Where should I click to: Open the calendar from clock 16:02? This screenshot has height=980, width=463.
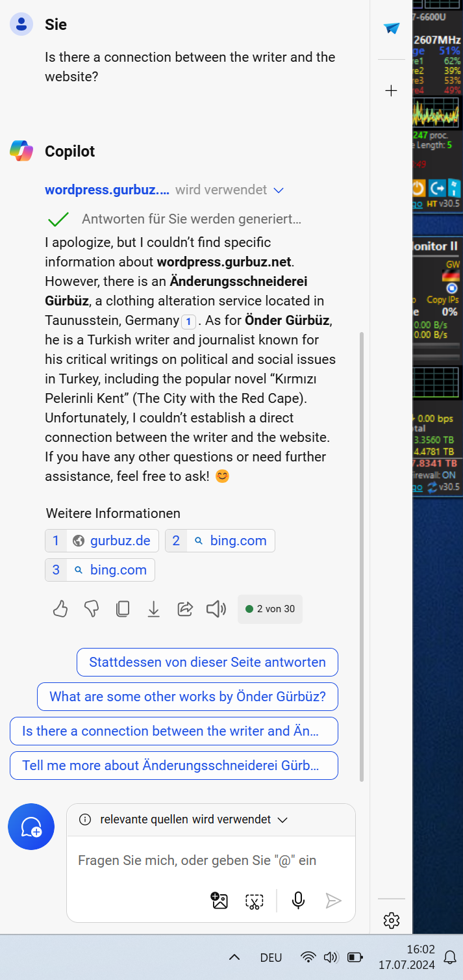(407, 957)
